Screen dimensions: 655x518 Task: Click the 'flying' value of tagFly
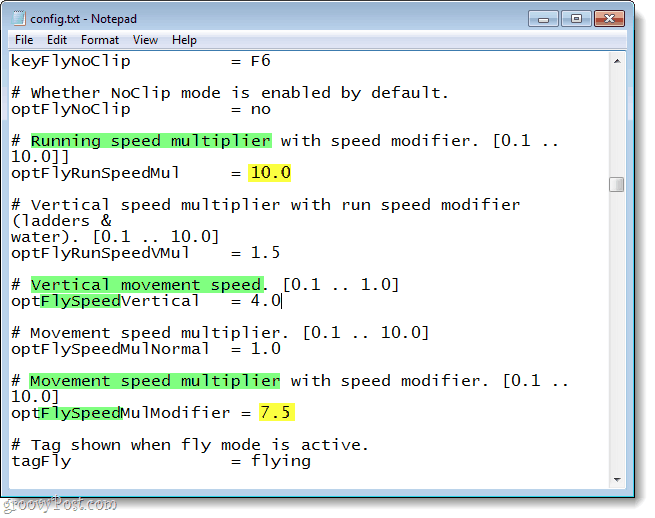(281, 461)
